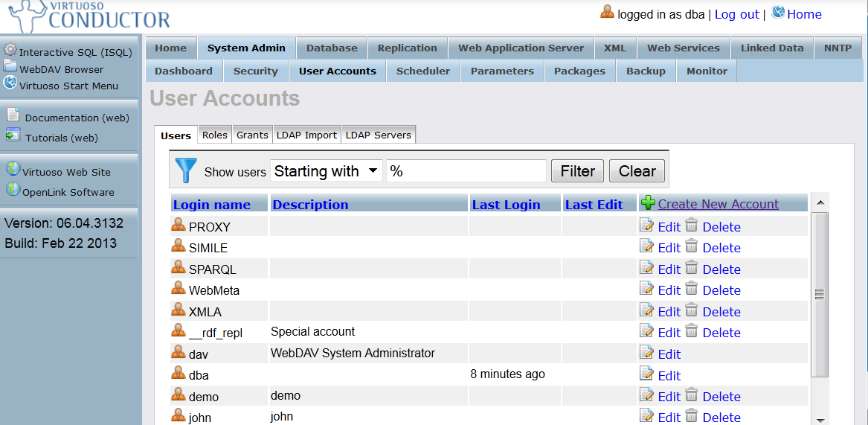Click the edit pencil icon for SPARQL
Viewport: 868px width, 425px height.
[646, 268]
